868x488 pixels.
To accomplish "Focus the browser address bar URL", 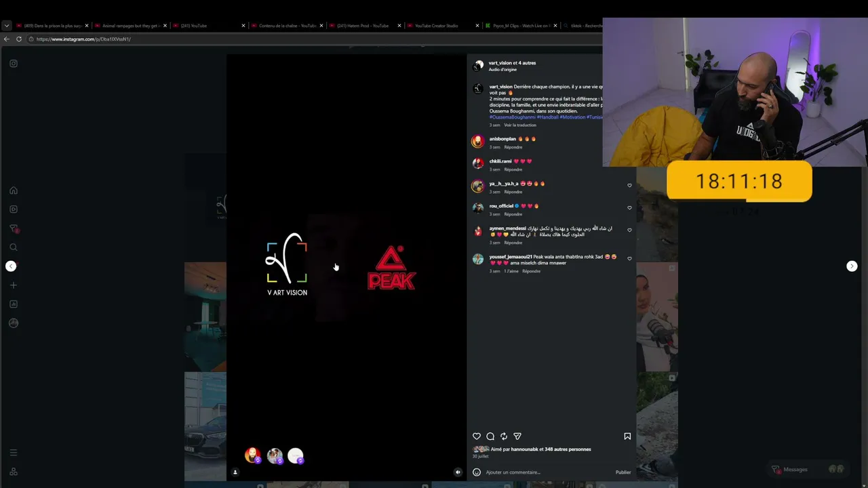I will point(83,39).
